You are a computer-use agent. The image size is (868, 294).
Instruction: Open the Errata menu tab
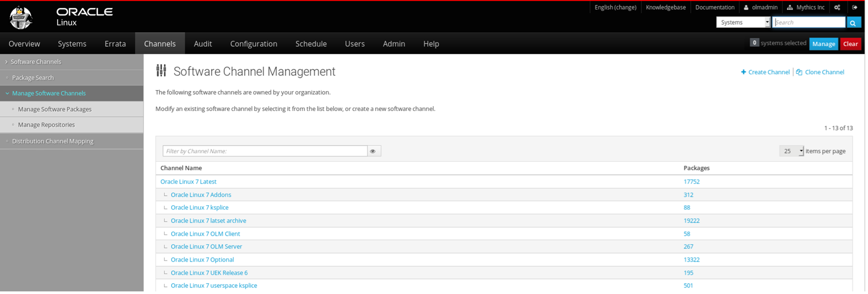(115, 44)
